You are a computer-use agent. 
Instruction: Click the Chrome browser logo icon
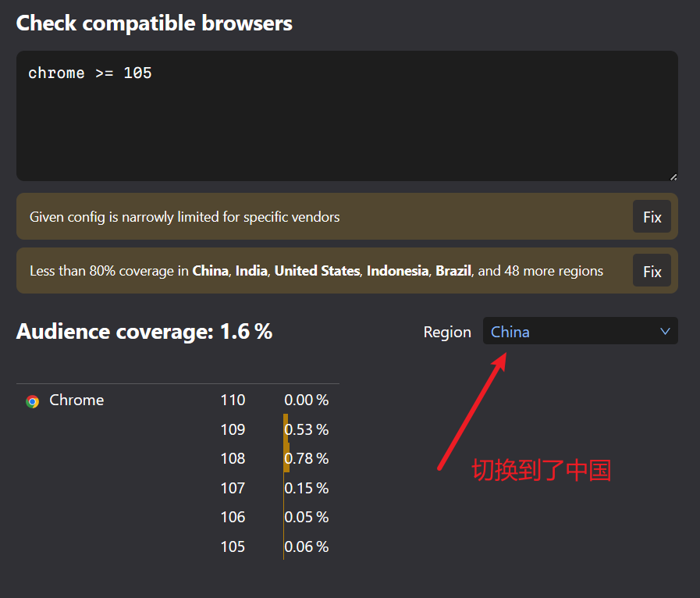click(32, 401)
